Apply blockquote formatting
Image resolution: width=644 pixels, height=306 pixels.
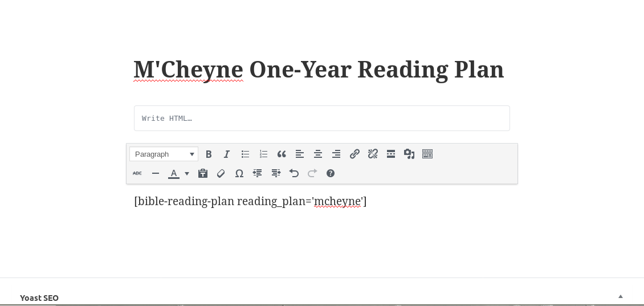(x=282, y=154)
